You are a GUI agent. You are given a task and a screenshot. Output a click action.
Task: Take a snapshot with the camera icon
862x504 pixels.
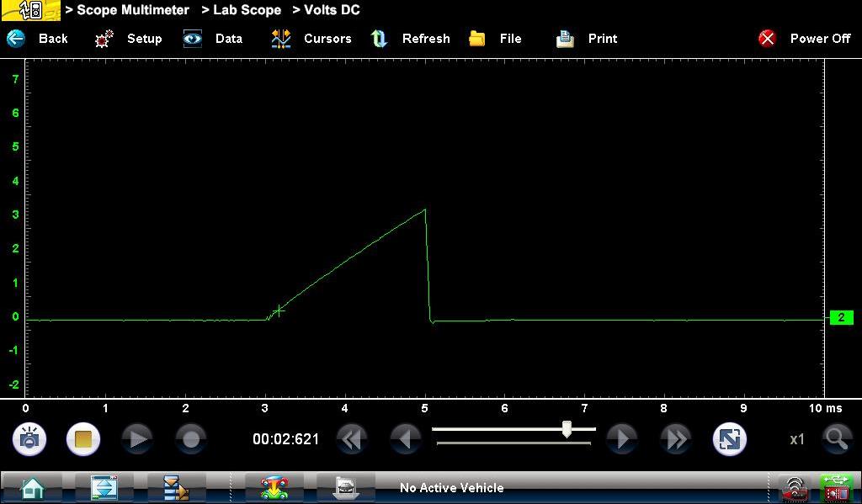(29, 439)
